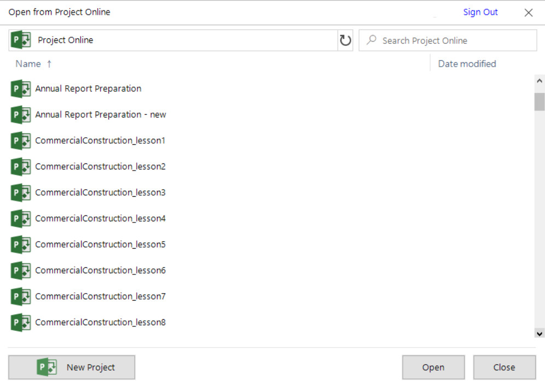Click the refresh icon beside Project Online

click(x=345, y=40)
